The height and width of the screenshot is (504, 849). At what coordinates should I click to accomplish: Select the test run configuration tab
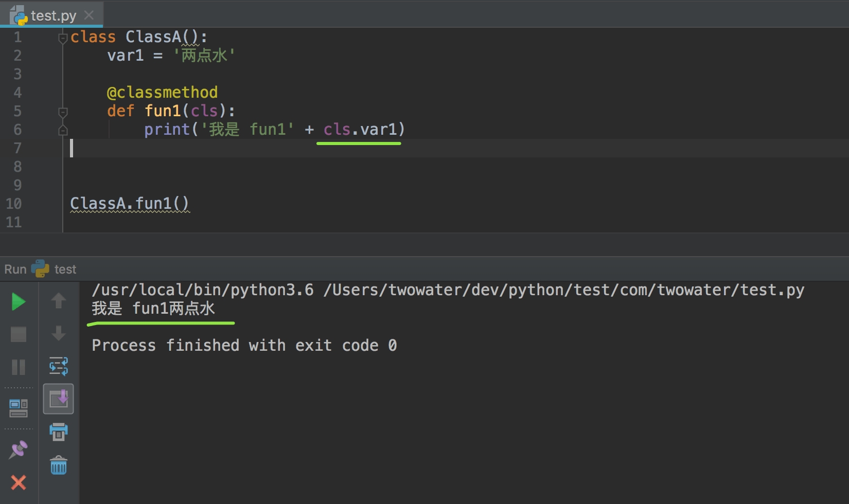pyautogui.click(x=65, y=269)
